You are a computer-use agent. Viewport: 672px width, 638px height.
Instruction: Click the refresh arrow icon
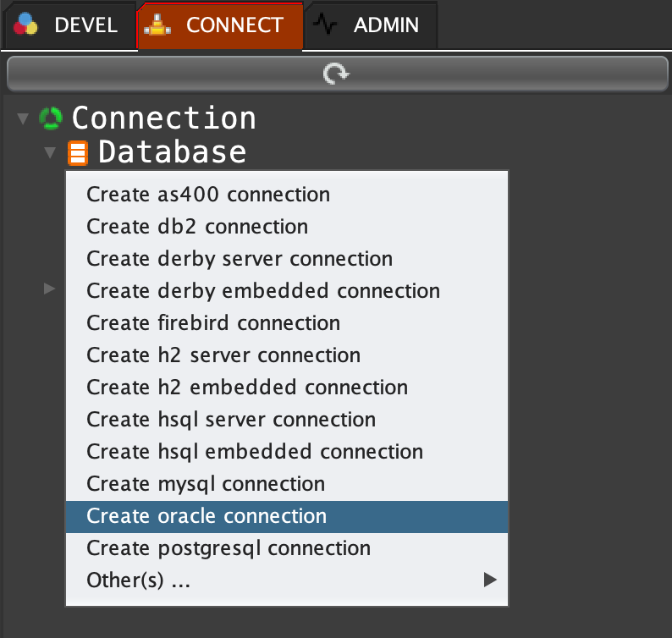pos(336,74)
